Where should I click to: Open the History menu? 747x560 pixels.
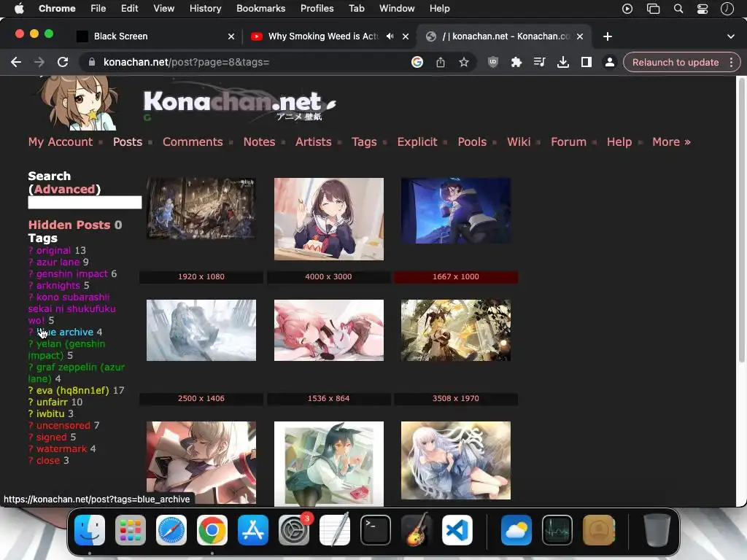205,9
